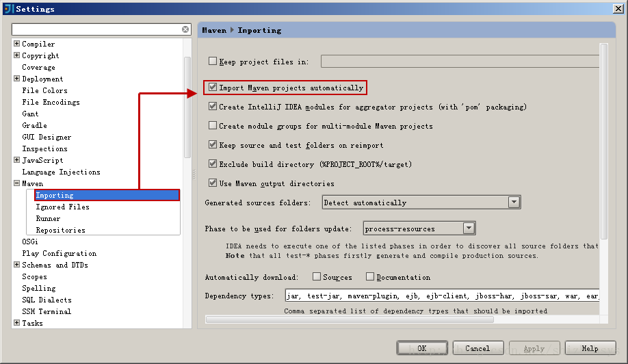Expand the Tasks tree node

click(16, 322)
